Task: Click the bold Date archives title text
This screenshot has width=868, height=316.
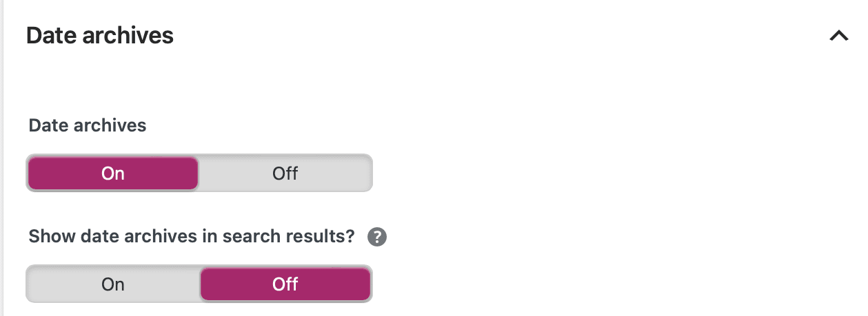Action: click(x=100, y=36)
